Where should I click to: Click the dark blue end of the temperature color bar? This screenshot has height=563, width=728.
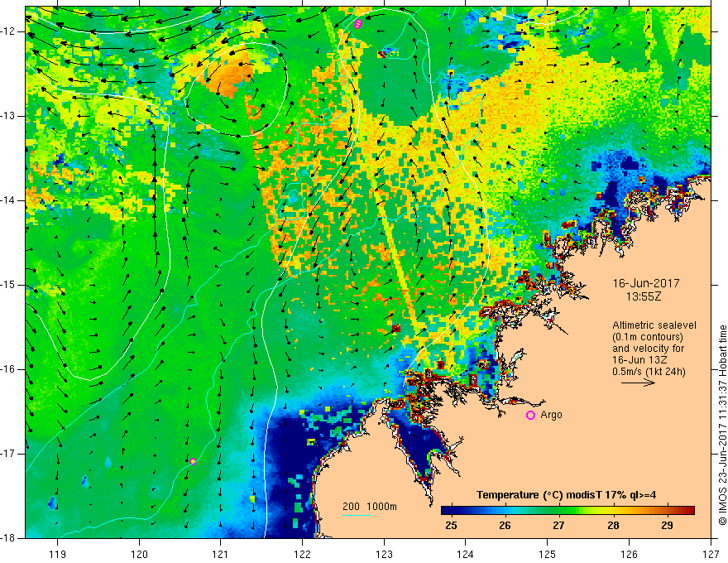pyautogui.click(x=448, y=511)
